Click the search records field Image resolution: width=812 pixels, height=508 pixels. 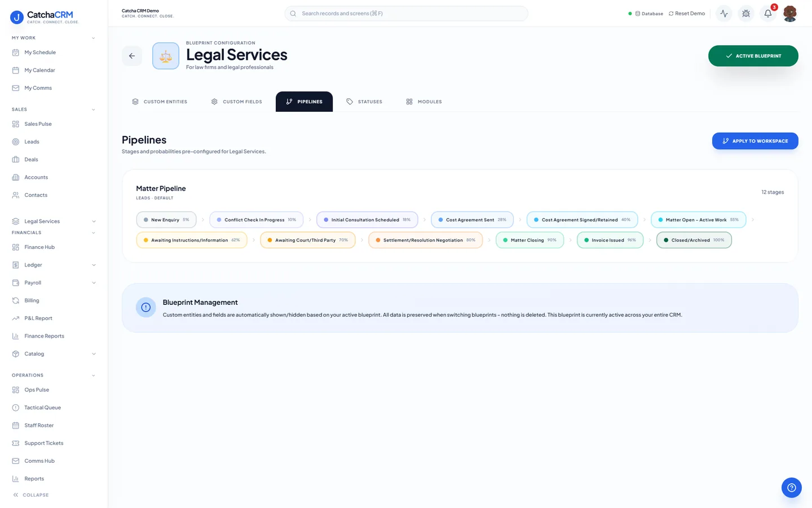(x=406, y=14)
